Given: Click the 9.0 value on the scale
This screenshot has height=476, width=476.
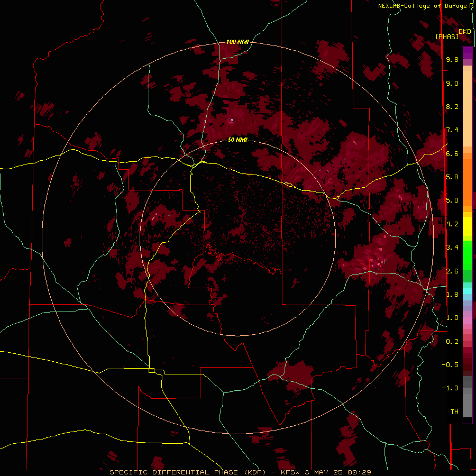Looking at the screenshot, I should (x=452, y=83).
